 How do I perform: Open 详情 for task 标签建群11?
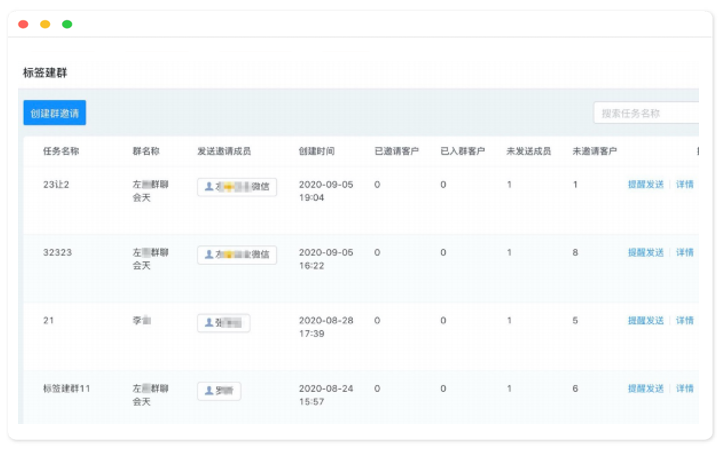point(685,389)
